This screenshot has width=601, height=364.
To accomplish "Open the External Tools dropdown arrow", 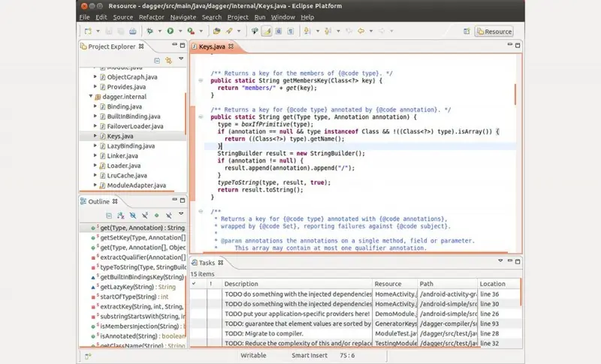I will [201, 32].
